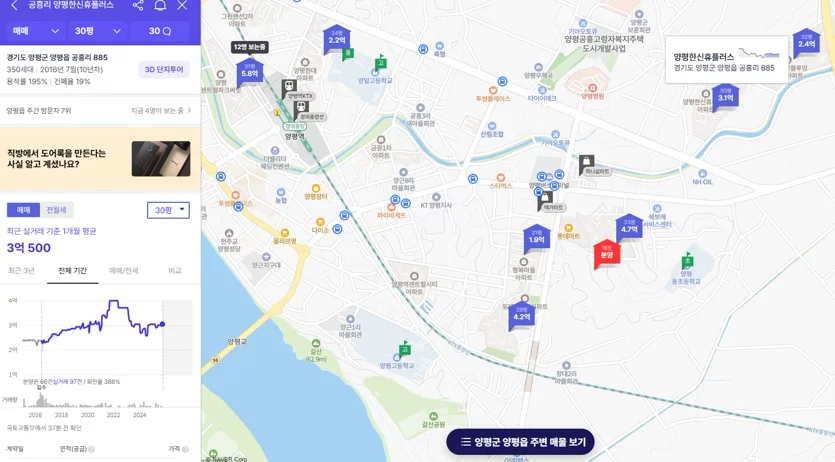Image resolution: width=835 pixels, height=462 pixels.
Task: Select the 2.2억 apartment marker
Action: click(x=337, y=39)
